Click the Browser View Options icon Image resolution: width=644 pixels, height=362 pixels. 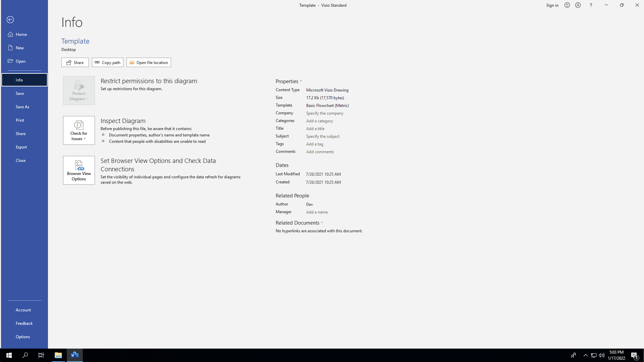(x=79, y=170)
